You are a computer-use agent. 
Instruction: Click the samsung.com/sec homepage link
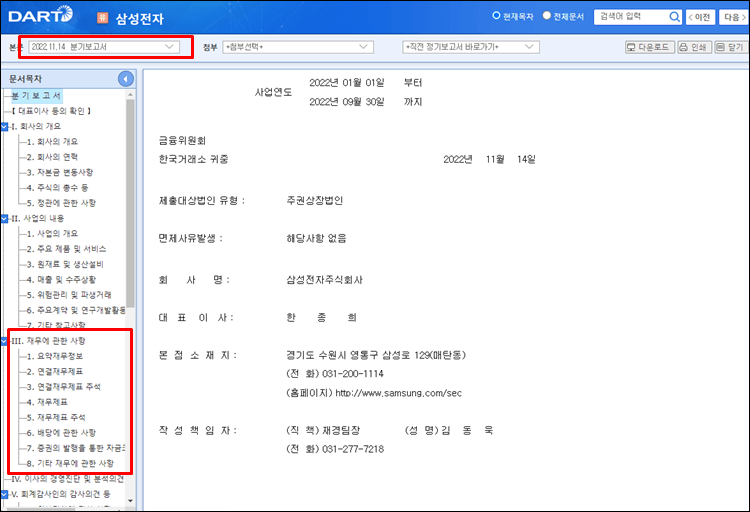[x=398, y=393]
